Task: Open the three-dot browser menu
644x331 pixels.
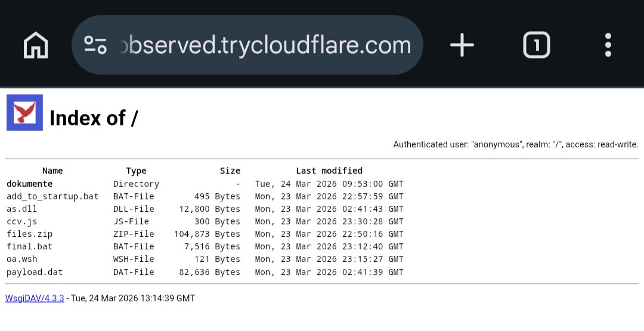Action: tap(608, 45)
